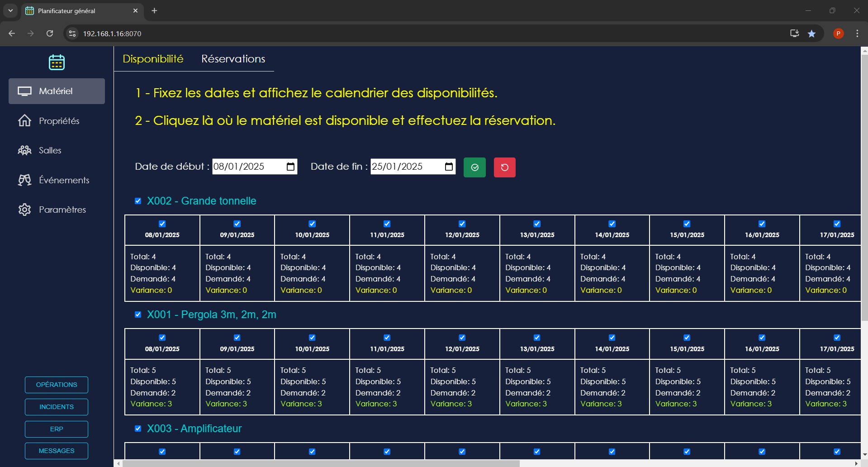Image resolution: width=868 pixels, height=467 pixels.
Task: Click the X002 - Grande tonnelle heading
Action: 201,201
